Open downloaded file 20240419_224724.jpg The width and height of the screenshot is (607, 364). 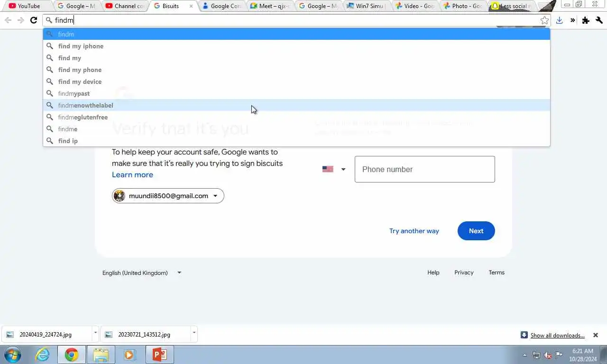pyautogui.click(x=46, y=334)
